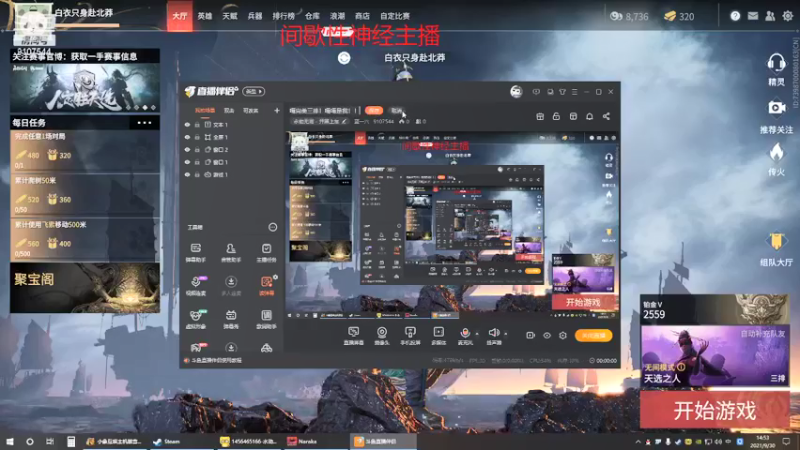Click the orange confirm button beside room title
Image resolution: width=800 pixels, height=450 pixels.
click(x=374, y=110)
